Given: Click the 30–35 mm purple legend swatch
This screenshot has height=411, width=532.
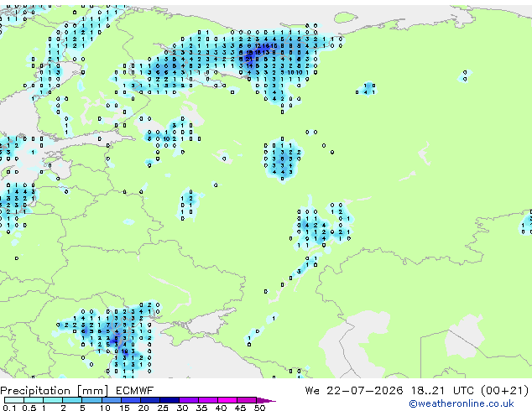Looking at the screenshot, I should point(188,400).
